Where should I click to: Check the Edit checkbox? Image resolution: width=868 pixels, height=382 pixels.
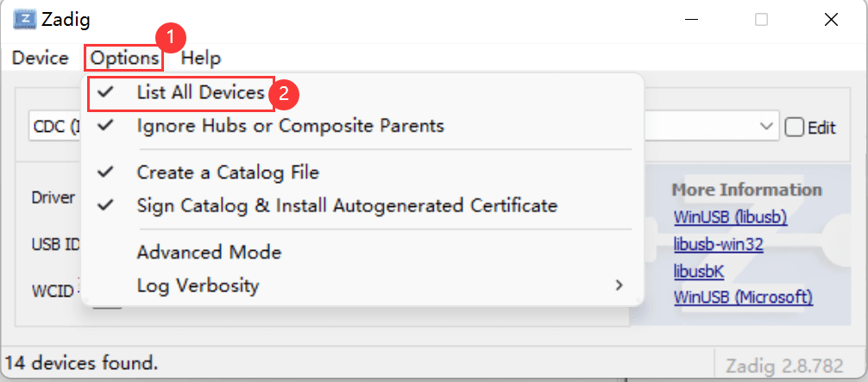point(794,128)
